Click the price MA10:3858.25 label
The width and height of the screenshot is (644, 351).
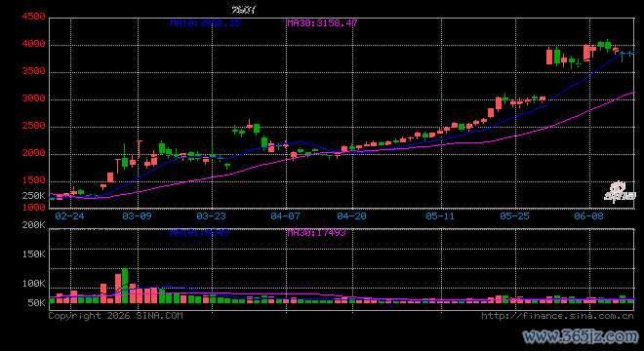(205, 23)
